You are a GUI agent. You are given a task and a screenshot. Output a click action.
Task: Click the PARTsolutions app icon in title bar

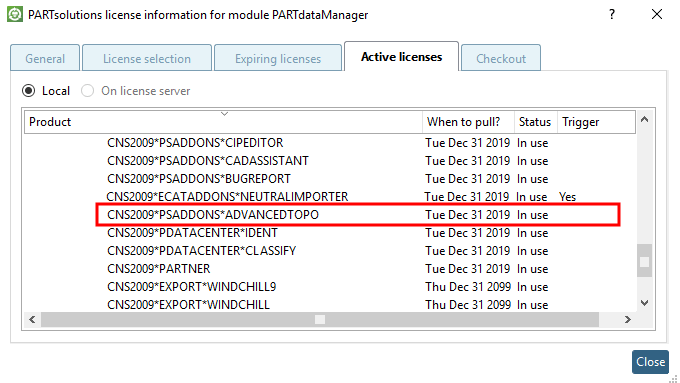[x=15, y=14]
